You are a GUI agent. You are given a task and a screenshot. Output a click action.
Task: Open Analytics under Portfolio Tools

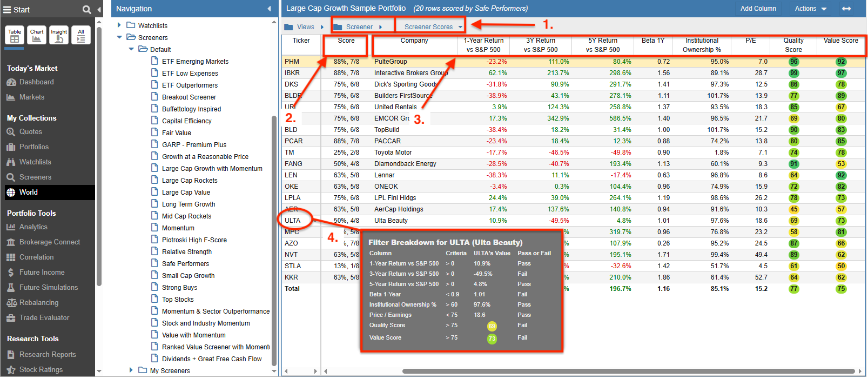point(33,227)
